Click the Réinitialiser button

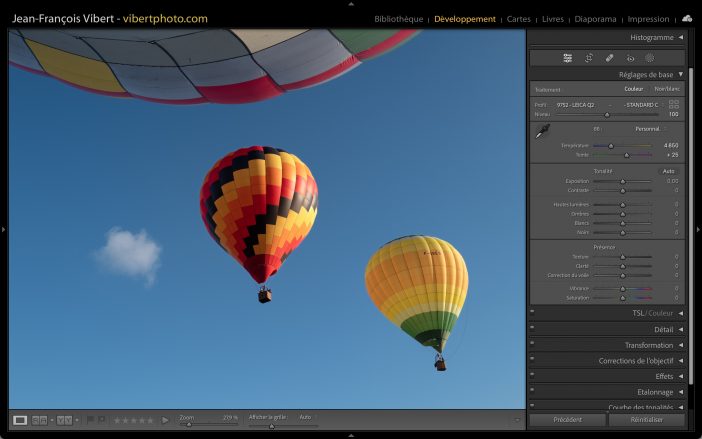647,420
